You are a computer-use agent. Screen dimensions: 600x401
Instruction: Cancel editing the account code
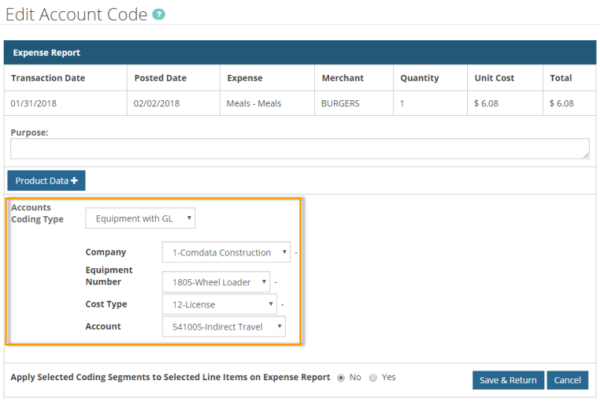[566, 380]
